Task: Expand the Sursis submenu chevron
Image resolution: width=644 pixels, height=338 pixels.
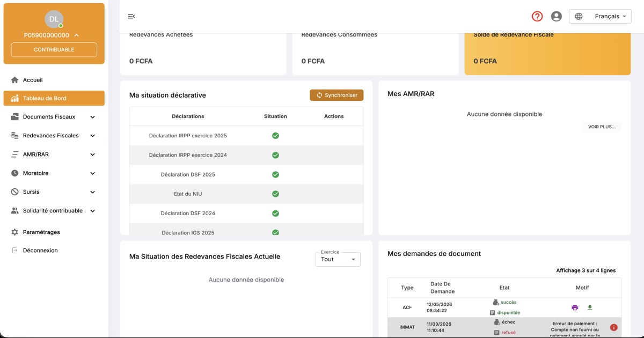Action: 92,192
